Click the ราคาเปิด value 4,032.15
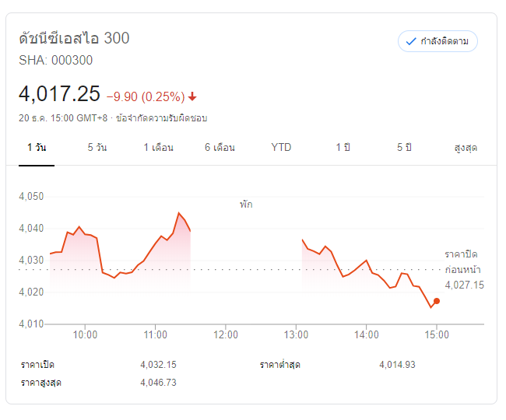This screenshot has height=420, width=506. [x=158, y=364]
